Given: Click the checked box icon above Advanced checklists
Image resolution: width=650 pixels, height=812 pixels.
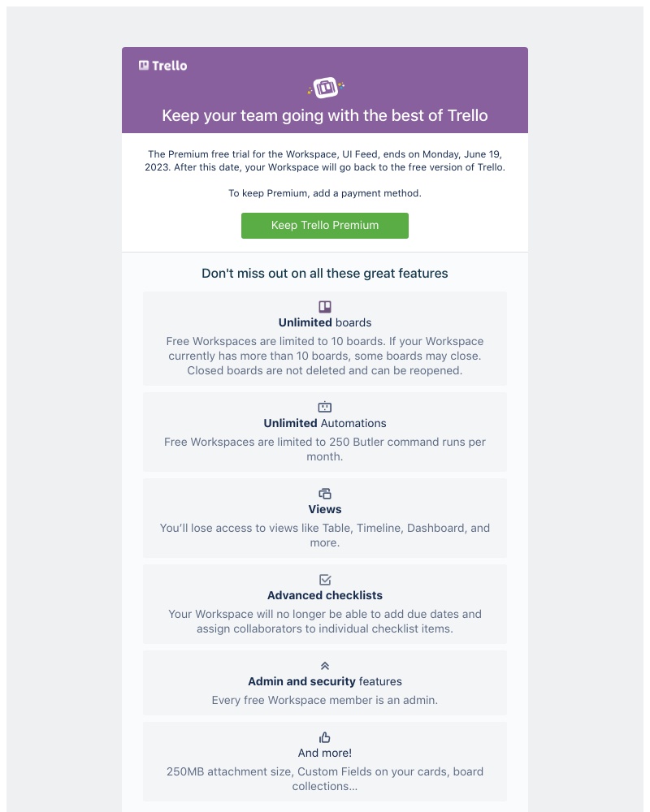Looking at the screenshot, I should pyautogui.click(x=325, y=579).
